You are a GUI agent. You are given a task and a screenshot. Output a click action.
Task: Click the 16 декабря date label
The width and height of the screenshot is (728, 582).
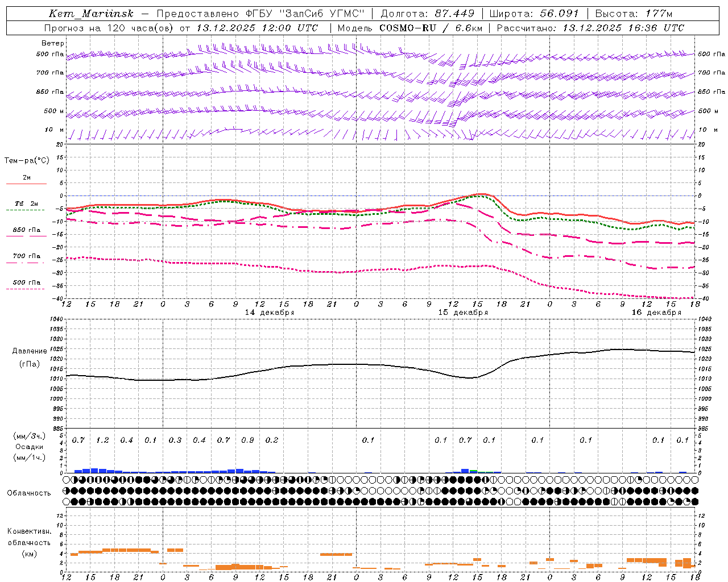[656, 313]
